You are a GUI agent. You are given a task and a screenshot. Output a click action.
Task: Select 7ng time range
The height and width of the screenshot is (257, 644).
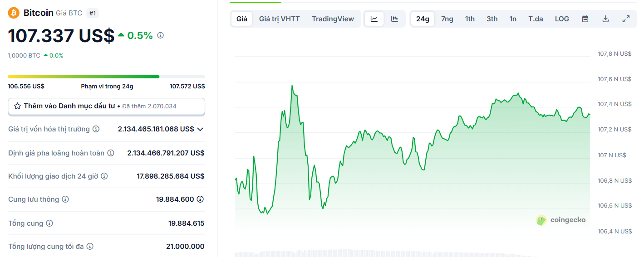click(447, 19)
